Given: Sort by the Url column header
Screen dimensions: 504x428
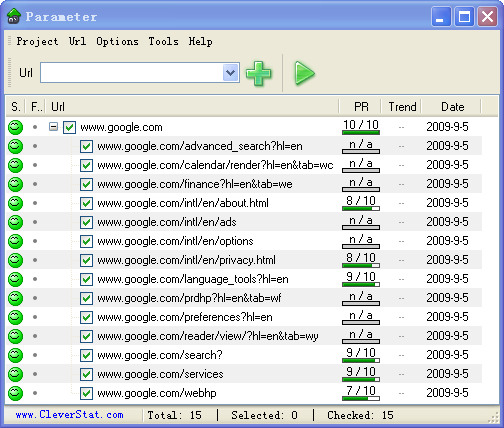Looking at the screenshot, I should [192, 107].
